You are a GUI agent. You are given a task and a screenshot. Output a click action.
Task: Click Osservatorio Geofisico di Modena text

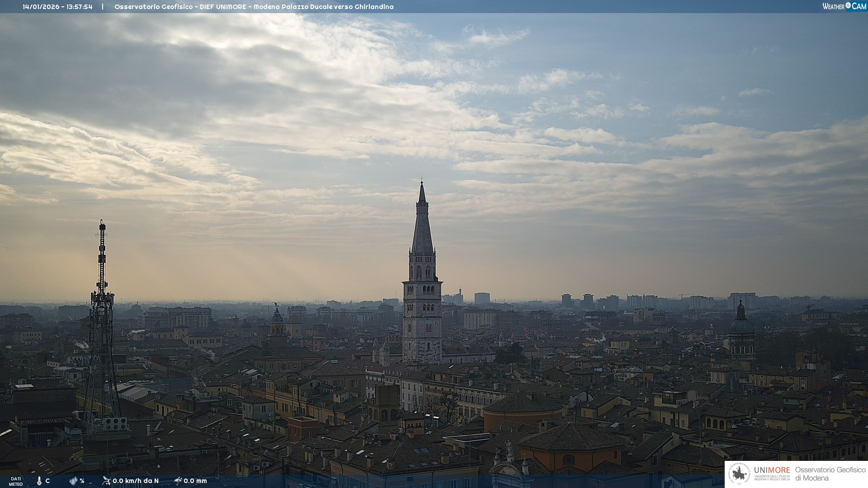coord(830,474)
